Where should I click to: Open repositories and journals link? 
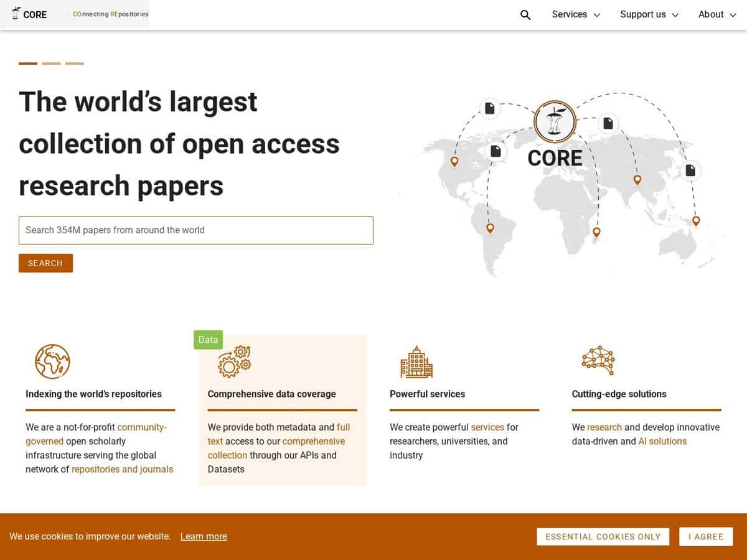[x=122, y=469]
